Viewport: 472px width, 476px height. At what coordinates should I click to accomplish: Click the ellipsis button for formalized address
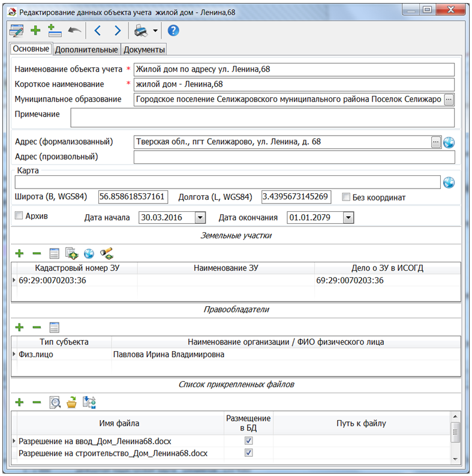pyautogui.click(x=436, y=142)
